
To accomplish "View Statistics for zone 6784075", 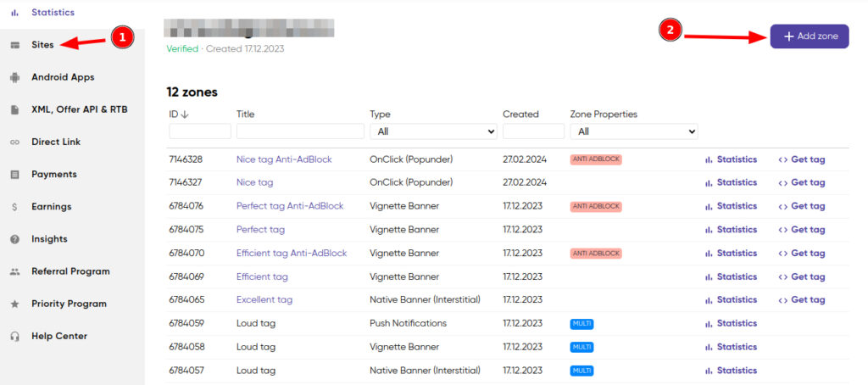I will coord(731,229).
